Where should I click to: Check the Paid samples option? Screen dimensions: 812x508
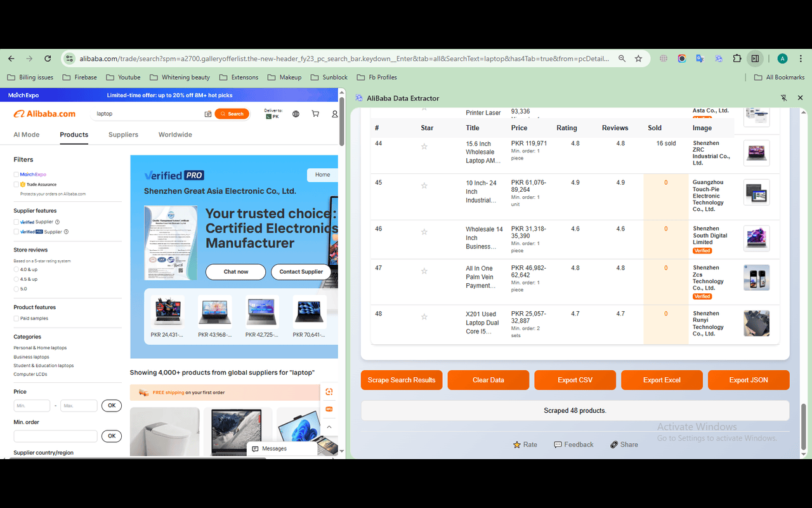click(16, 318)
